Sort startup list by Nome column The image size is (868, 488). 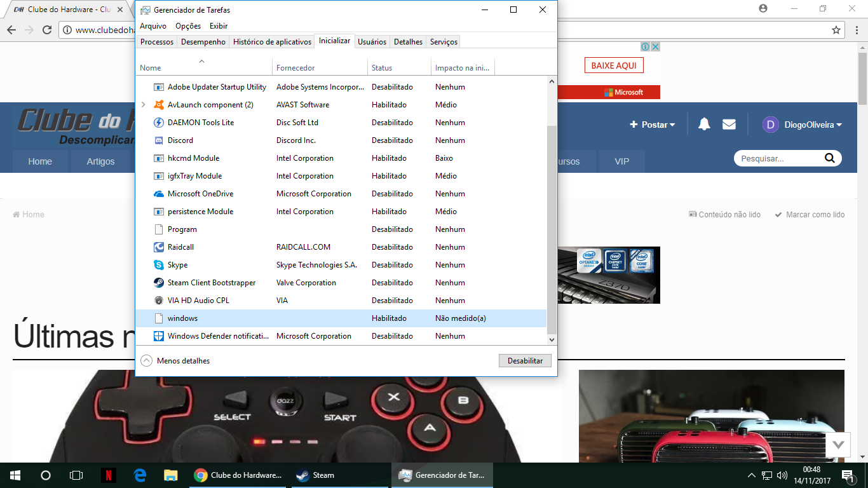[x=204, y=67]
